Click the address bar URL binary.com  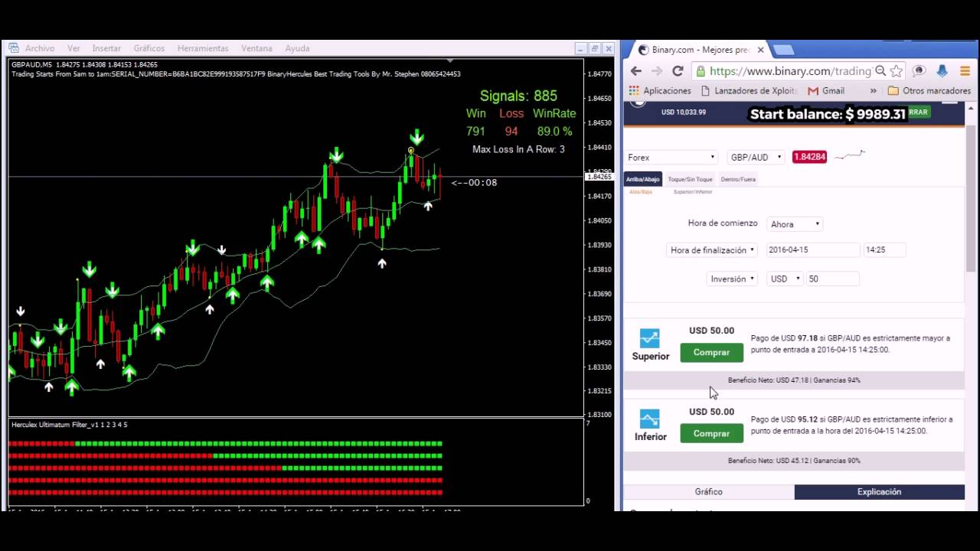(789, 71)
